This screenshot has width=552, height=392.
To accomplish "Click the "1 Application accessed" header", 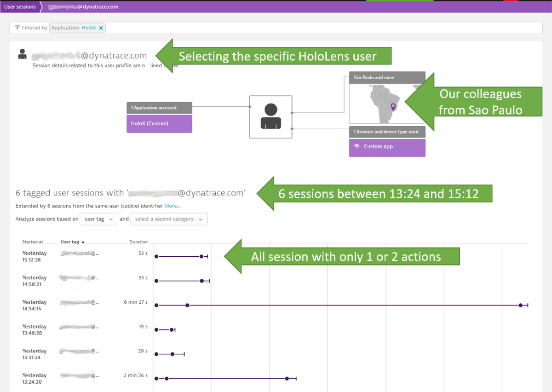I will tap(159, 107).
